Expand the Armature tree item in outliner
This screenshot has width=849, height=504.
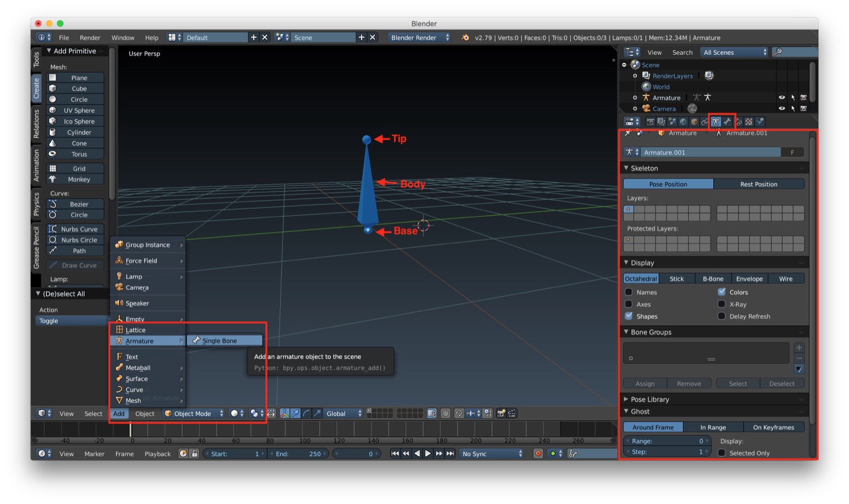[635, 98]
